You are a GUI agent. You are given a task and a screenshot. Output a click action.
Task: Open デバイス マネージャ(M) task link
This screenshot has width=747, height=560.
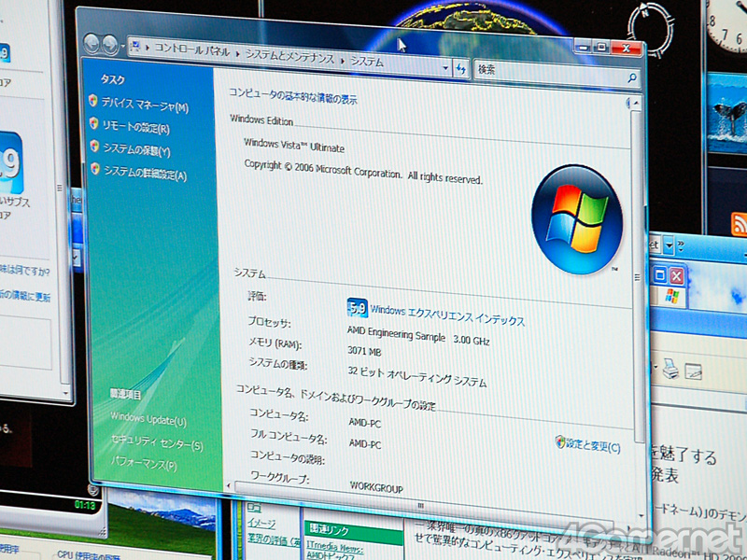[144, 106]
